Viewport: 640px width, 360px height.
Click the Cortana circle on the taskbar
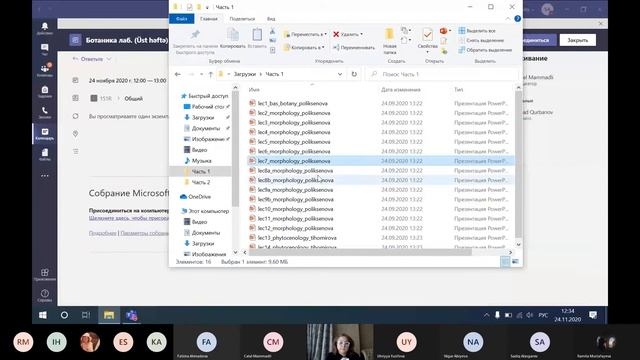coord(64,315)
